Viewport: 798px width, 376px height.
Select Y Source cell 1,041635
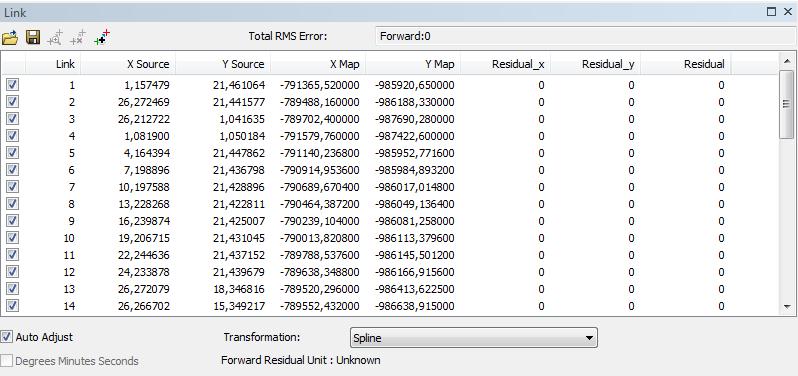click(x=242, y=119)
